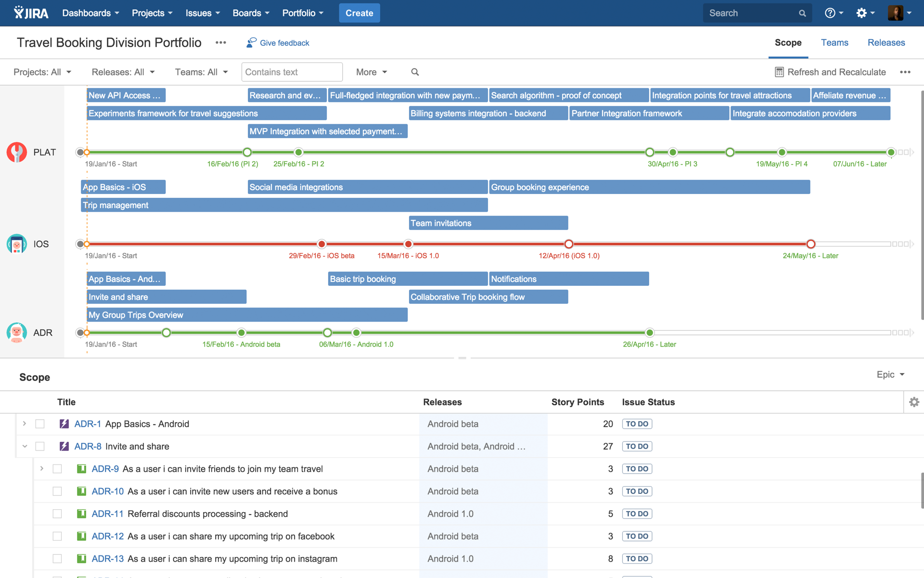This screenshot has width=924, height=578.
Task: Click the ADR project avatar icon
Action: tap(17, 333)
